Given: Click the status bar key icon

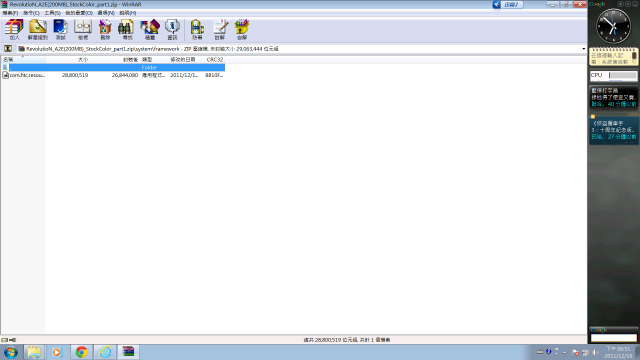Looking at the screenshot, I should click(x=13, y=340).
